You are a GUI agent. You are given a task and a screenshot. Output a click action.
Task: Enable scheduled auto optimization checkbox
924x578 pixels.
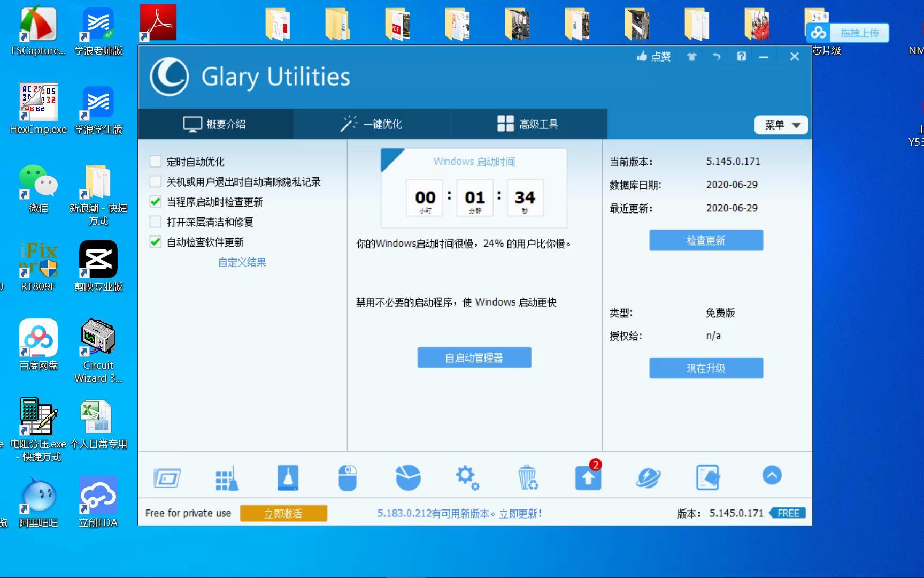pyautogui.click(x=156, y=162)
